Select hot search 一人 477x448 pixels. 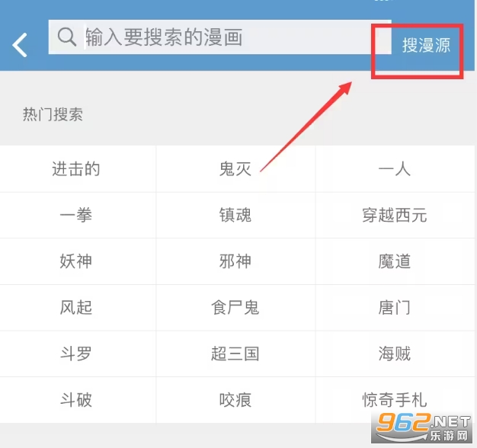coord(395,169)
